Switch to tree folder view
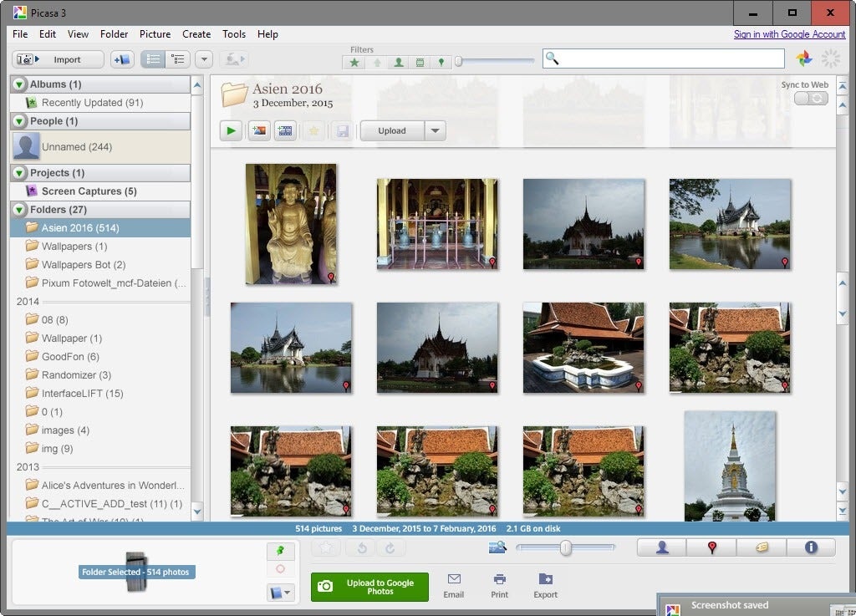This screenshot has width=856, height=616. [177, 59]
